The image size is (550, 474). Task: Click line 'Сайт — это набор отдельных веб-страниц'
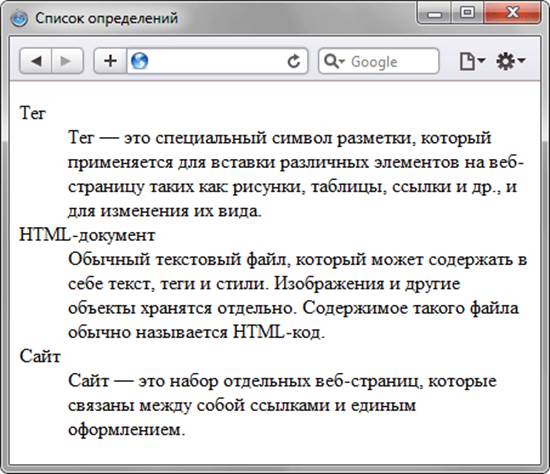click(282, 381)
